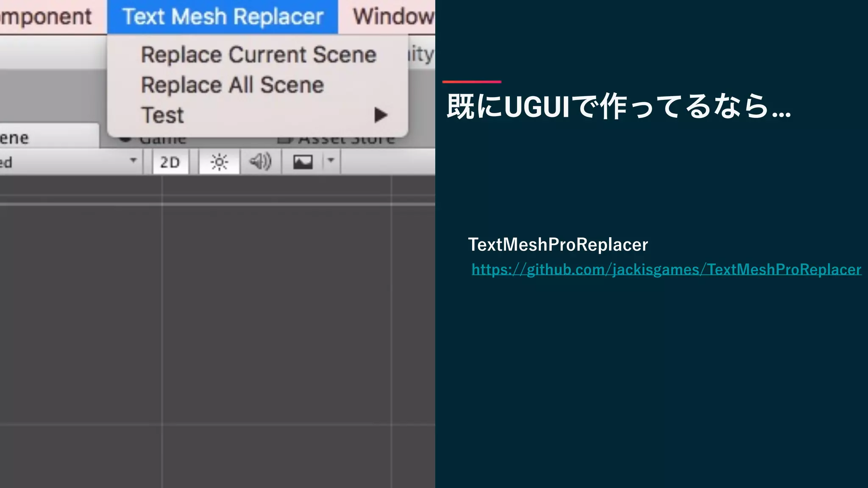Toggle scene lighting sun icon
868x488 pixels.
219,162
